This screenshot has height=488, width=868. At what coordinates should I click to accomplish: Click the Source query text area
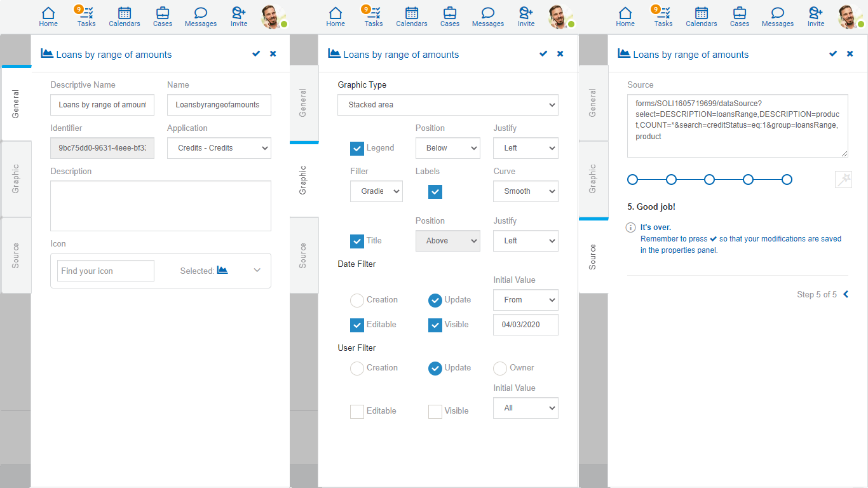[x=737, y=126]
